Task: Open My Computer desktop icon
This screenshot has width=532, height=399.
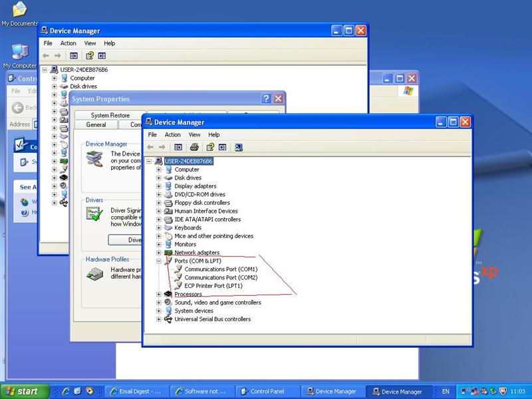Action: tap(19, 56)
